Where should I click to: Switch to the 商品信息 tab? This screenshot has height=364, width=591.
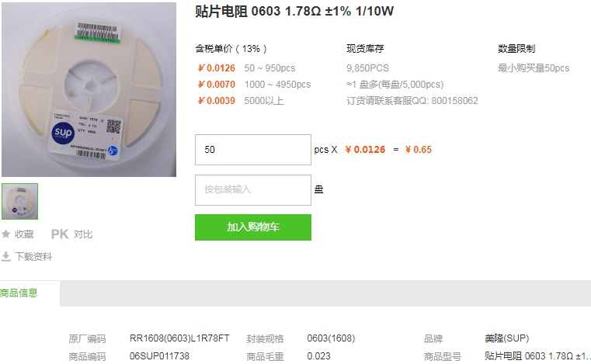coord(19,293)
